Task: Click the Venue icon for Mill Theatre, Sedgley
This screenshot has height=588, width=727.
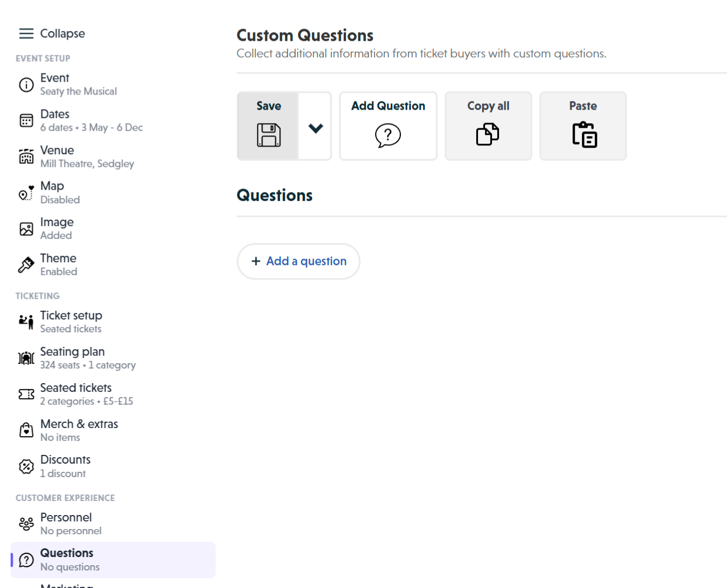Action: pos(26,156)
